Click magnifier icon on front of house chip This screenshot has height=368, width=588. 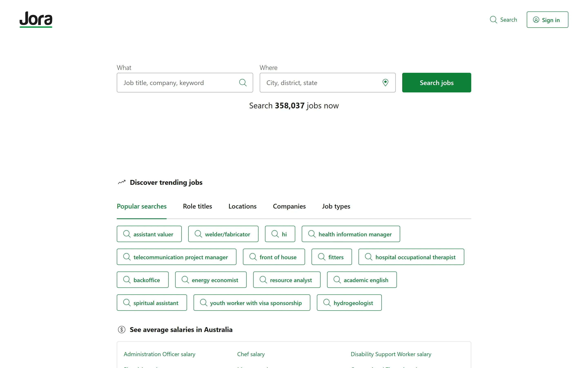[x=253, y=257]
